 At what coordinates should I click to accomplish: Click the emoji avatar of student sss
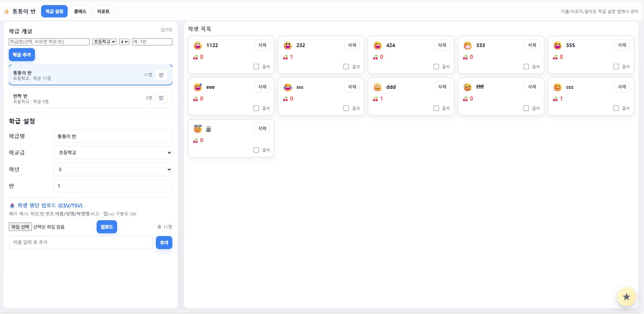tap(287, 87)
